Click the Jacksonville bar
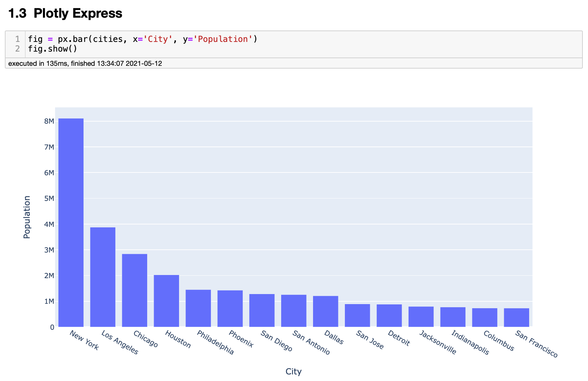588x381 pixels. tap(421, 317)
